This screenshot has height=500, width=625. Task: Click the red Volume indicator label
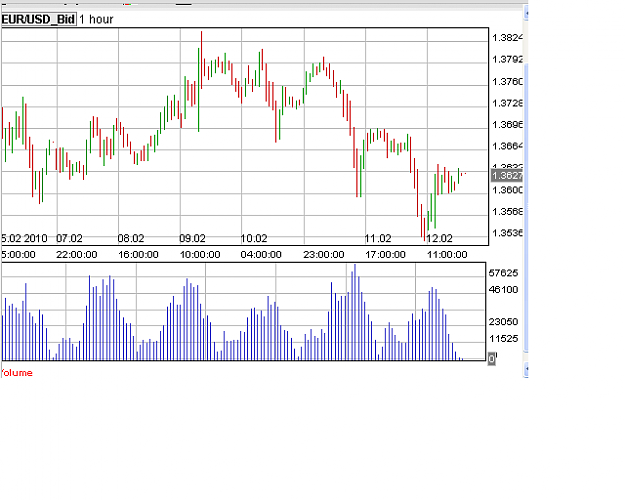click(17, 373)
